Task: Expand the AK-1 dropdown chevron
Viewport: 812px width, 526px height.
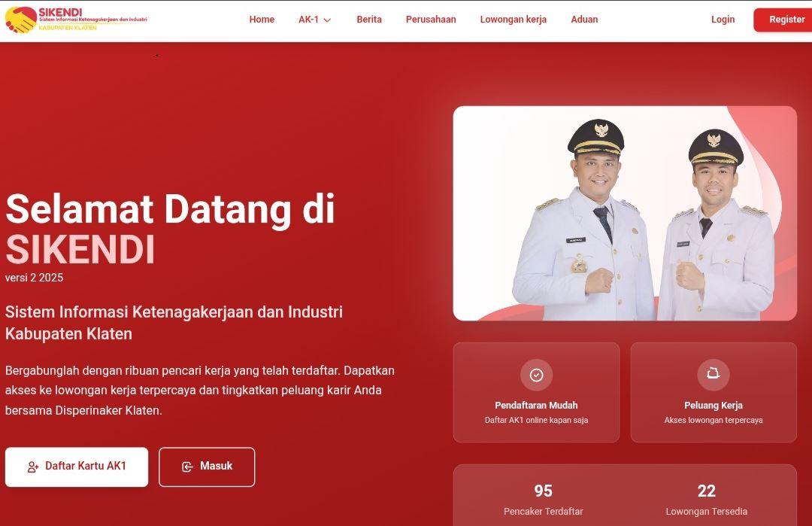Action: [x=327, y=20]
